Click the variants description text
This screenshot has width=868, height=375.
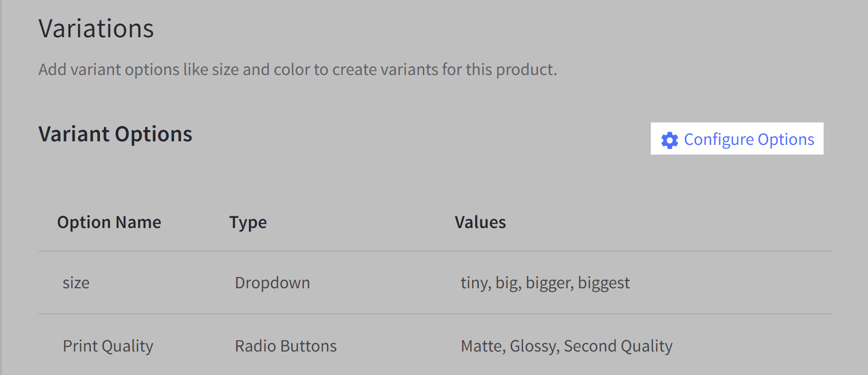(297, 69)
